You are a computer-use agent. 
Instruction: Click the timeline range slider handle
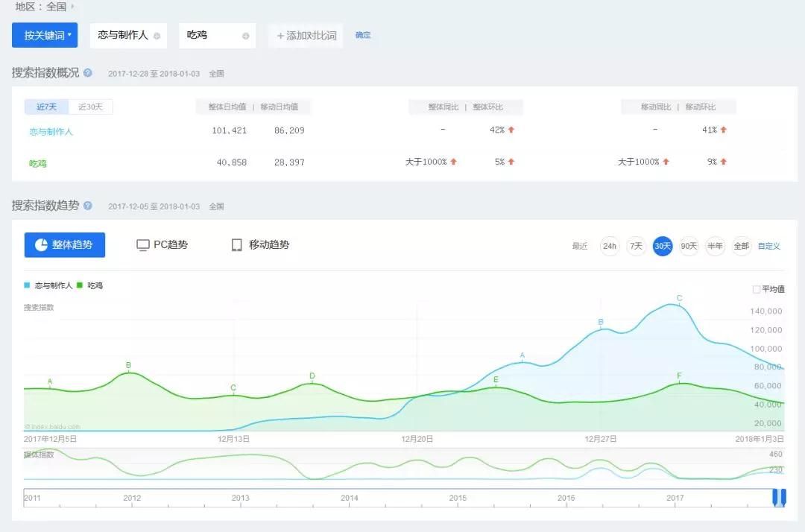click(780, 498)
